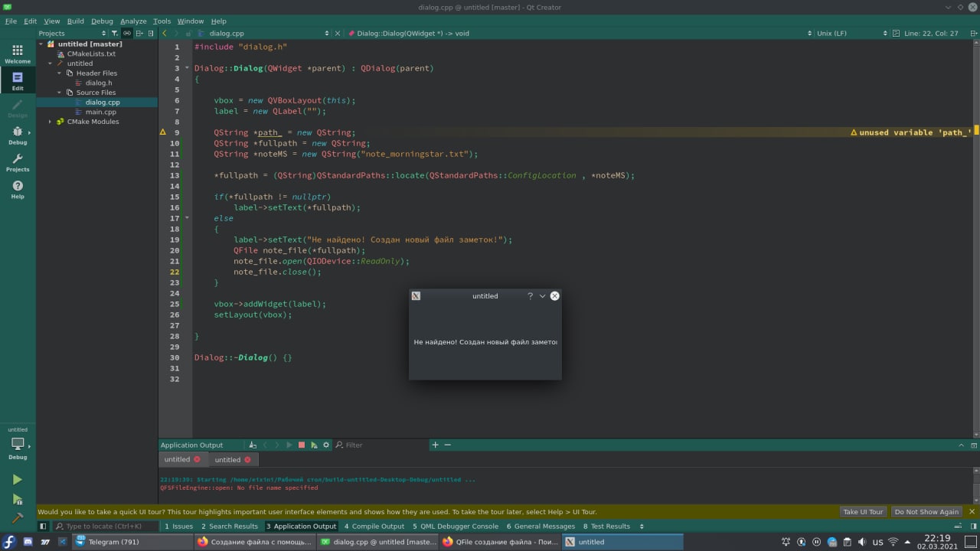Start debugging with the Run-with-bug icon

tap(17, 499)
